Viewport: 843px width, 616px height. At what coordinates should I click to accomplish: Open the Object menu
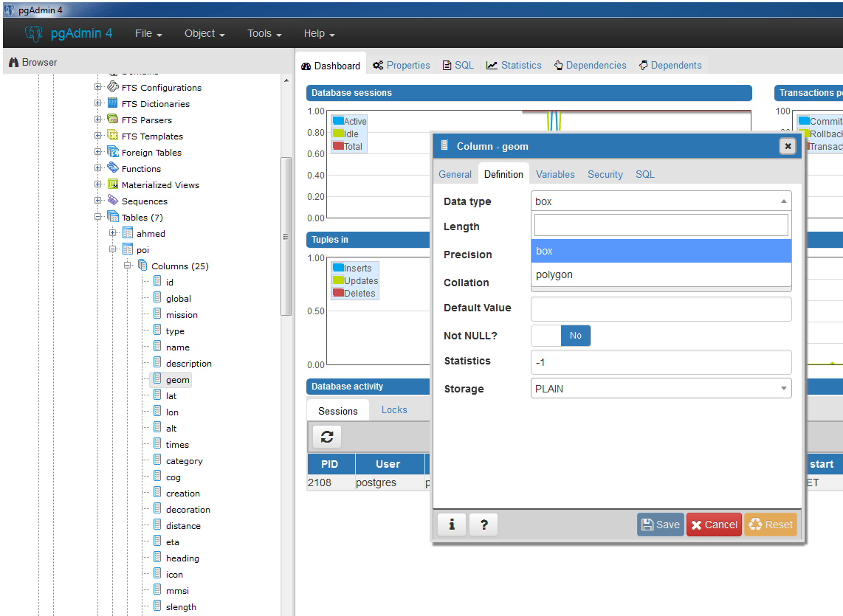(204, 33)
